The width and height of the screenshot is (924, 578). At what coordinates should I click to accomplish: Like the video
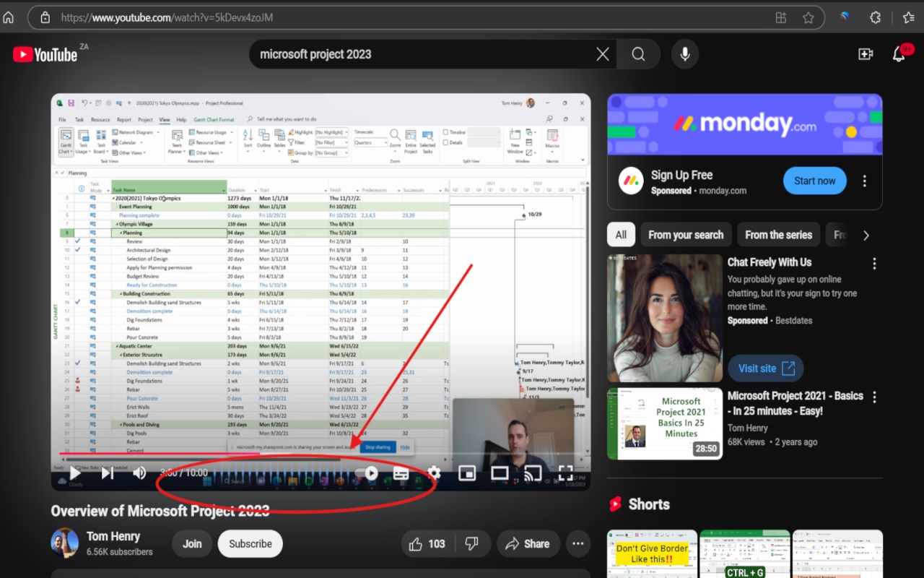click(427, 544)
